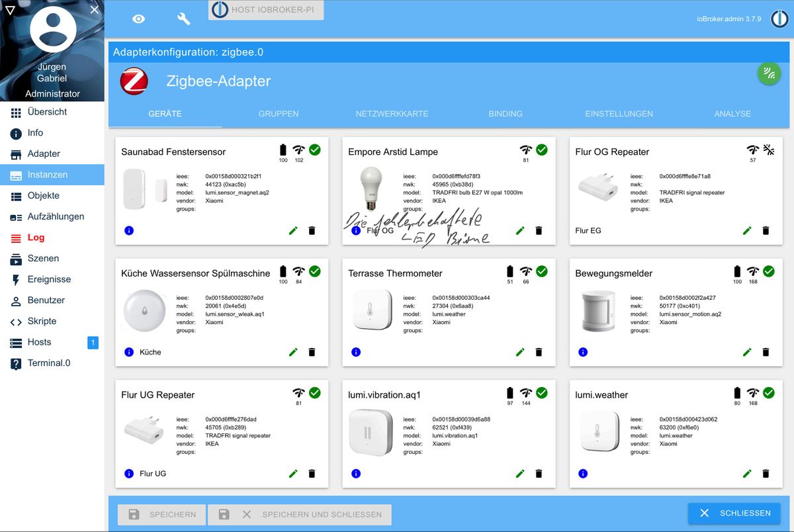Open the Netzwerkkarte tab

(392, 114)
